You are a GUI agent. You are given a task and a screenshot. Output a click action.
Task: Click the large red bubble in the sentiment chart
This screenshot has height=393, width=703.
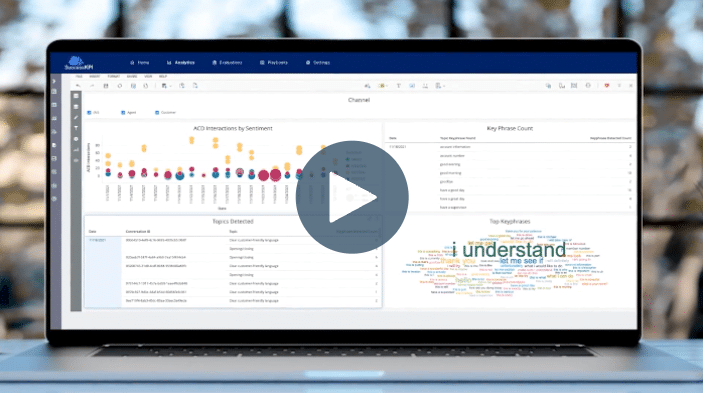pos(275,175)
